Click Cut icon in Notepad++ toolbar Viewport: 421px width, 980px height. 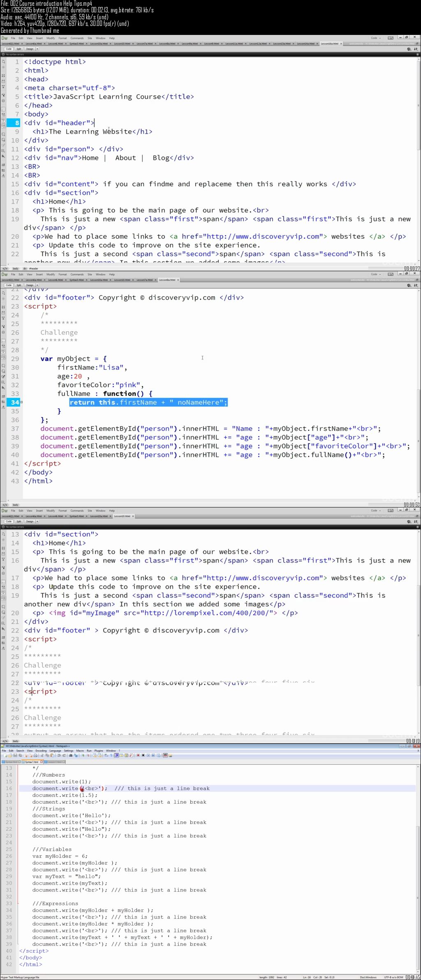tap(42, 755)
